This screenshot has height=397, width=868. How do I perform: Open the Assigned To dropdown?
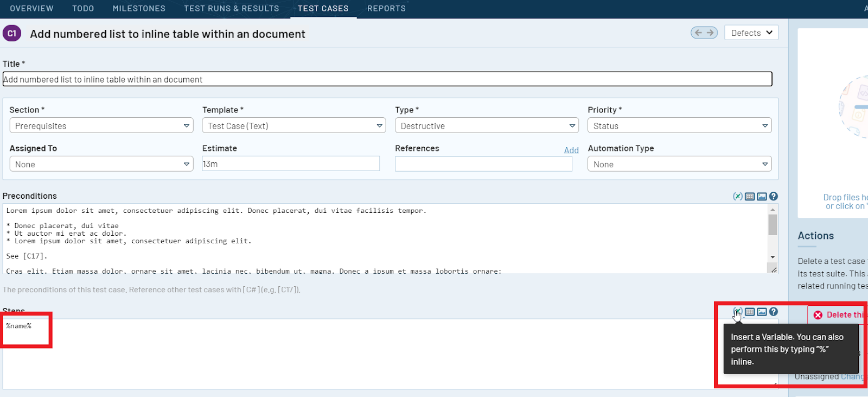pyautogui.click(x=101, y=164)
